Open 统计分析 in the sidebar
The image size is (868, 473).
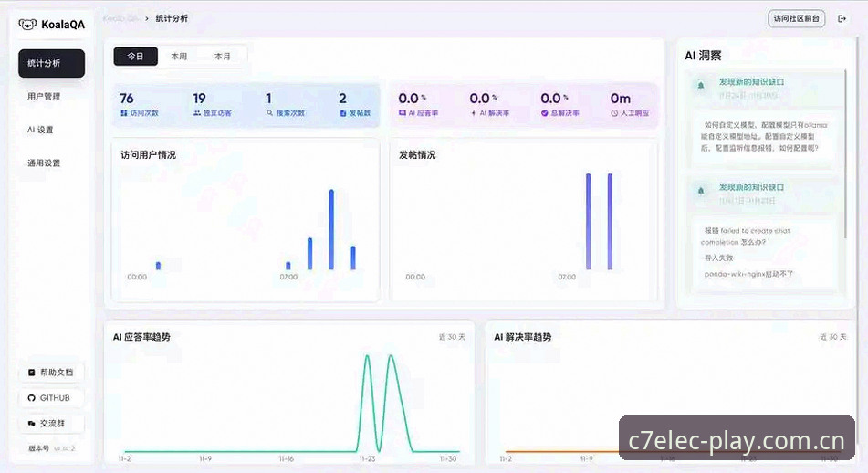pos(51,63)
